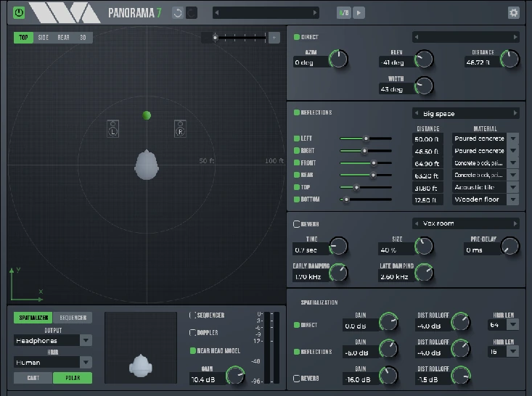Open the Right wall material dropdown
532x396 pixels.
pos(513,151)
